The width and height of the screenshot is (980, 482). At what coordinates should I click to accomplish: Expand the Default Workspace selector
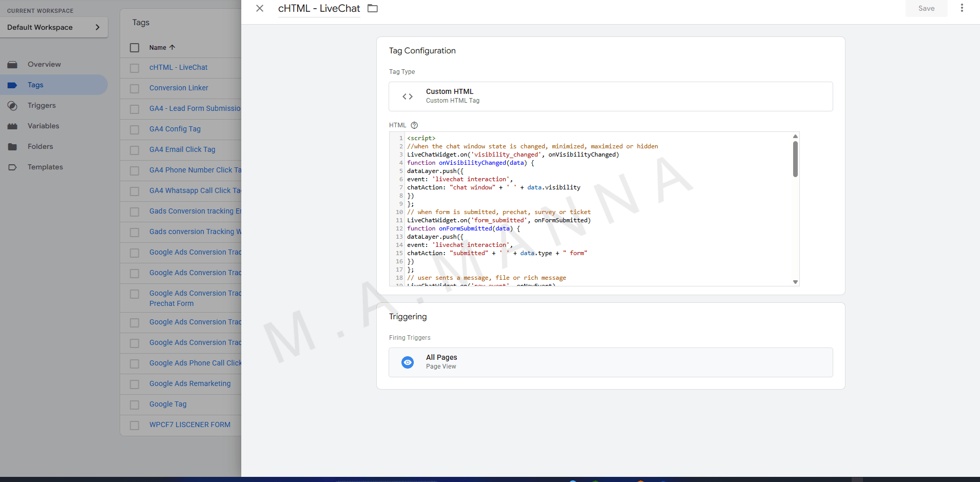(x=54, y=27)
